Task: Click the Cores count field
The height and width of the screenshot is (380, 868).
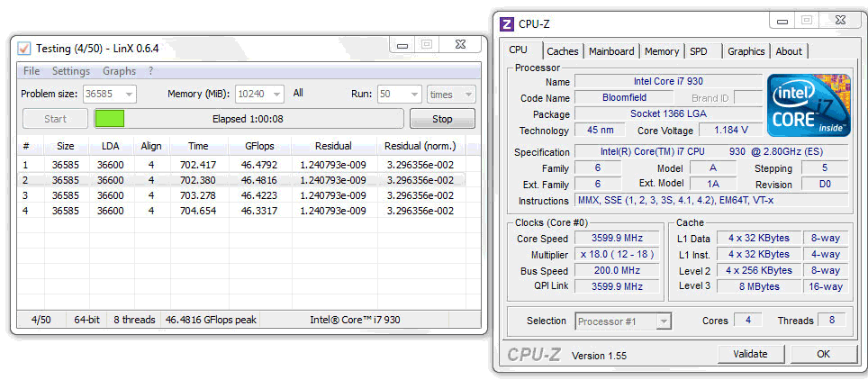Action: [x=748, y=321]
